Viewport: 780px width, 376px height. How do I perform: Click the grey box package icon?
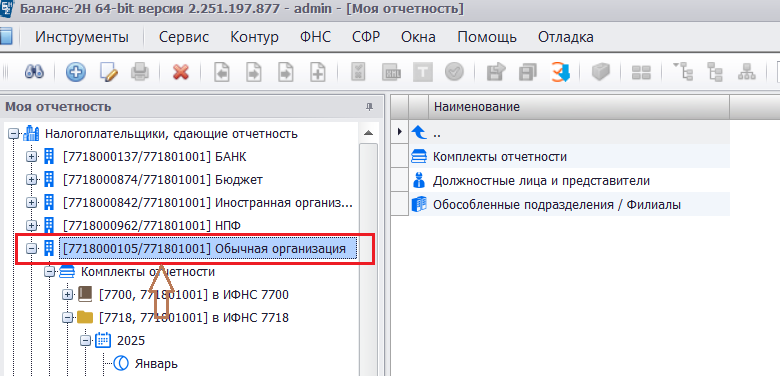point(600,73)
